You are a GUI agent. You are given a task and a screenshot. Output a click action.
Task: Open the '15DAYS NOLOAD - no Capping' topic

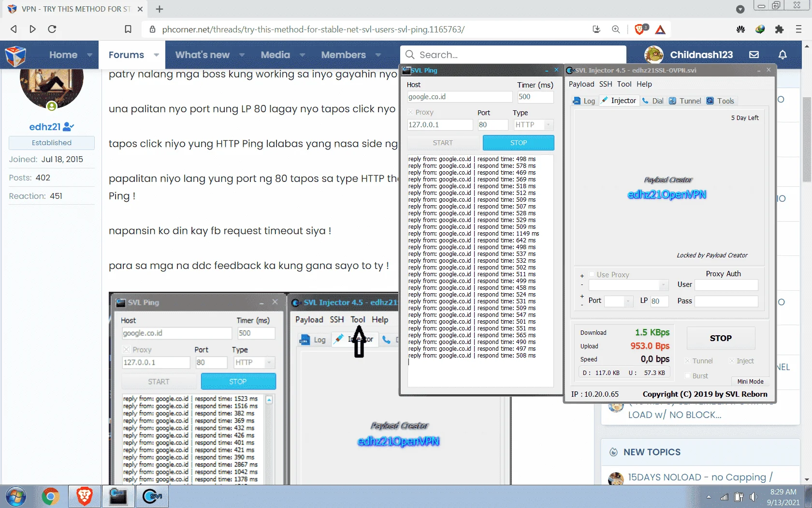(x=700, y=478)
